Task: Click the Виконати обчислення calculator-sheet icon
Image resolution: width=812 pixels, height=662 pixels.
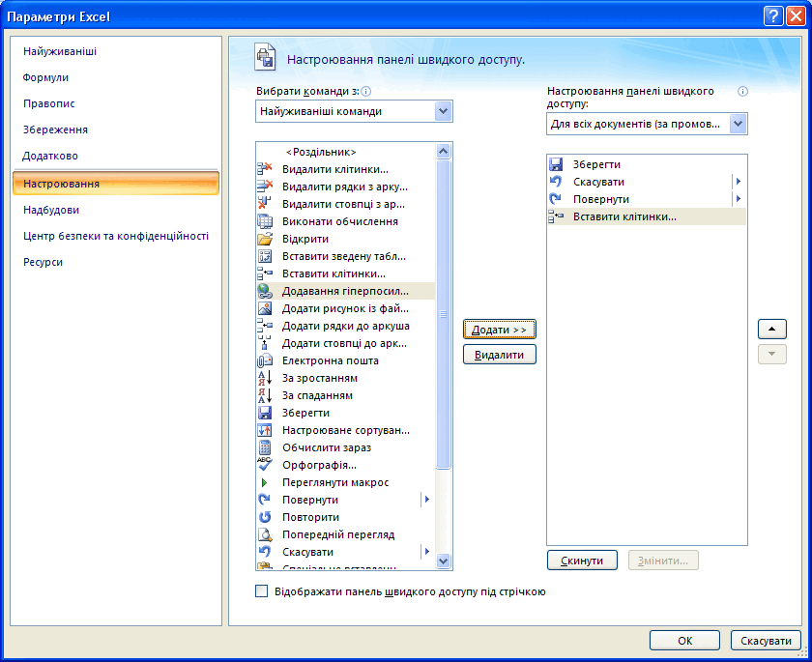Action: (x=265, y=221)
